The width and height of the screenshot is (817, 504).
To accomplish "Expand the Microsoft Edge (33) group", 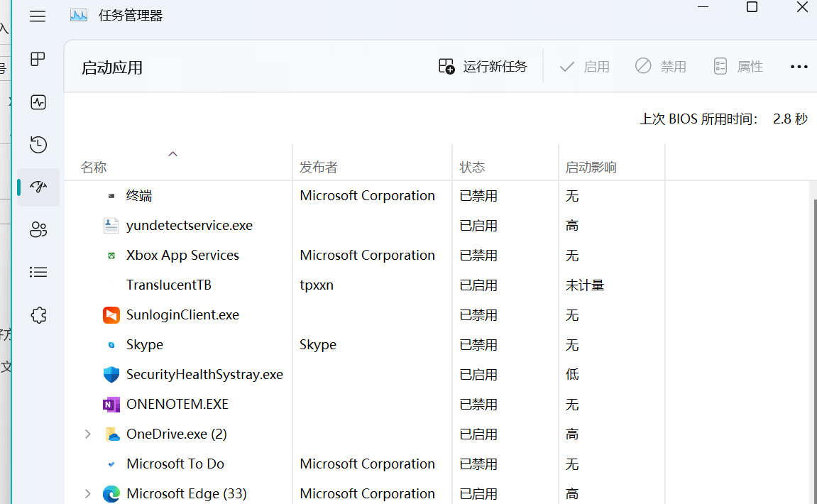I will (x=87, y=493).
